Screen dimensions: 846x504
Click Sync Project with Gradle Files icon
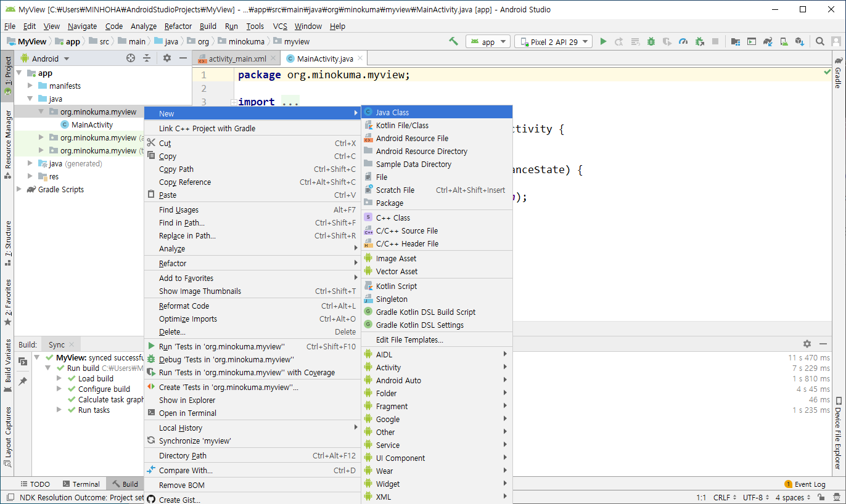(x=768, y=41)
